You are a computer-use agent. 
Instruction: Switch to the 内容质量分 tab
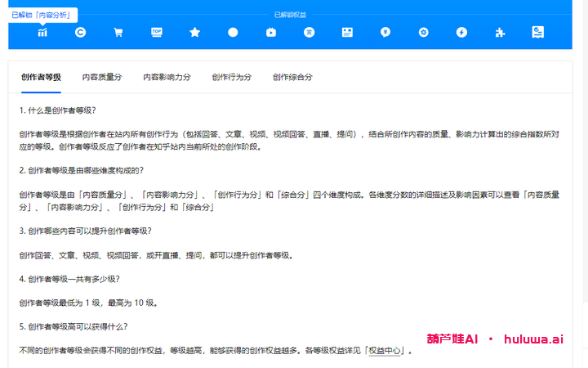pos(102,78)
